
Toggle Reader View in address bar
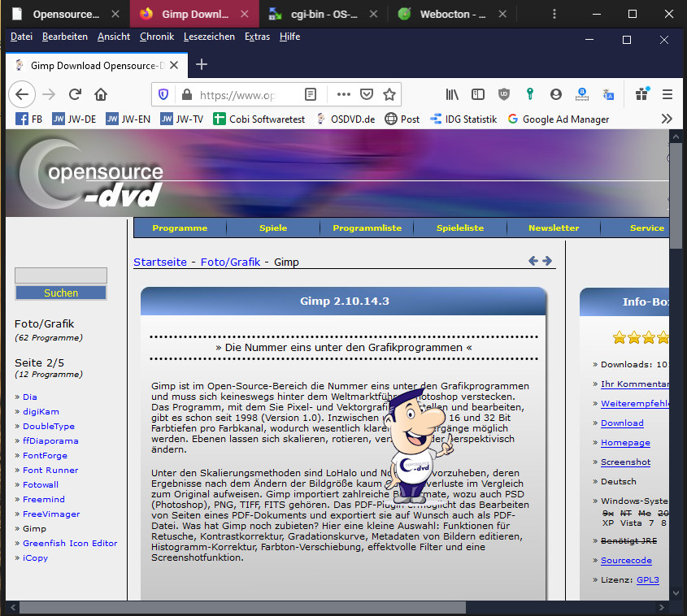(311, 94)
